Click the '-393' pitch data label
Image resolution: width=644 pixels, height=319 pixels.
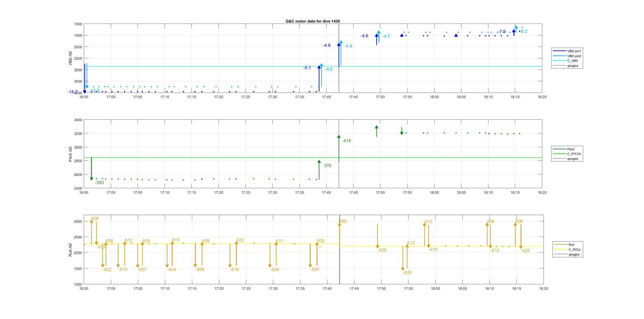pos(99,183)
